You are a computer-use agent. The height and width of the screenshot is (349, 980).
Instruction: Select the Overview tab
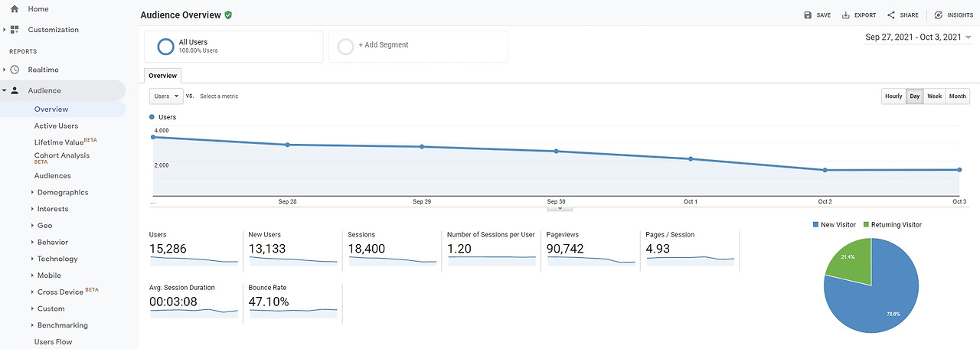coord(162,76)
